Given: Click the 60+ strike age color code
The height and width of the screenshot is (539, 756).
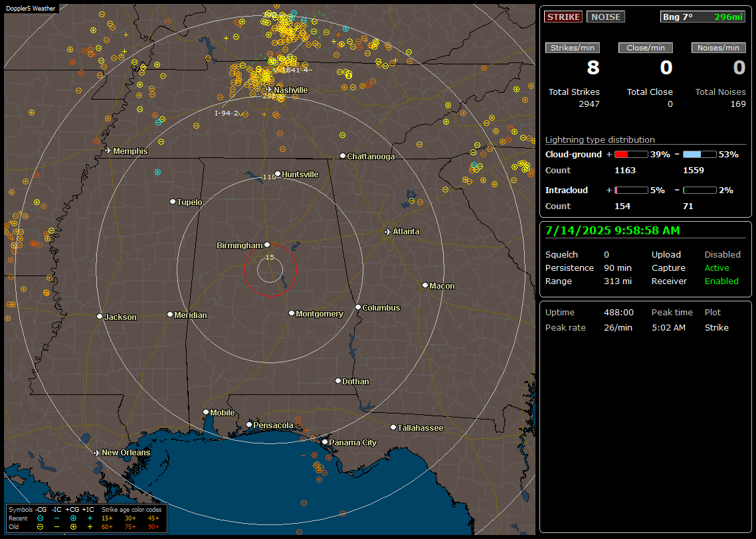Looking at the screenshot, I should point(107,527).
